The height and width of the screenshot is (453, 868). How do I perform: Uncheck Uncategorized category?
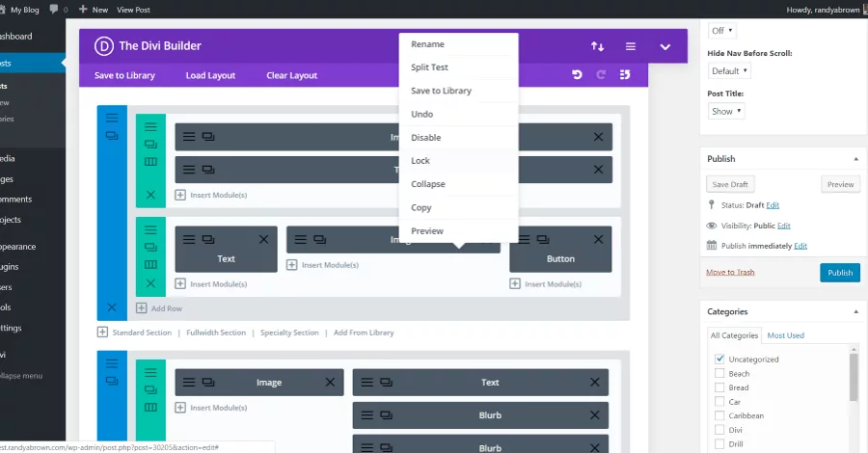(x=719, y=359)
